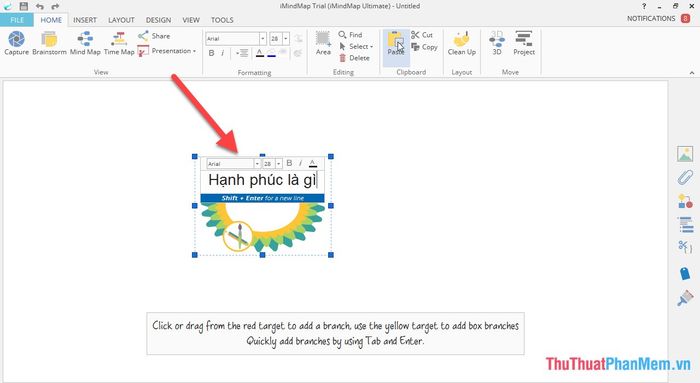Expand the ribbon font name dropdown

(x=262, y=38)
